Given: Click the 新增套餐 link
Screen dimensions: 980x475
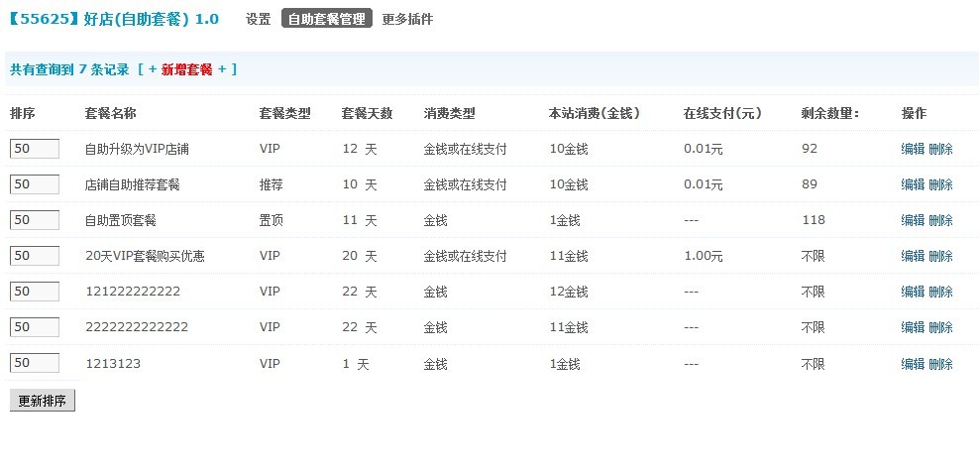Looking at the screenshot, I should click(x=187, y=69).
